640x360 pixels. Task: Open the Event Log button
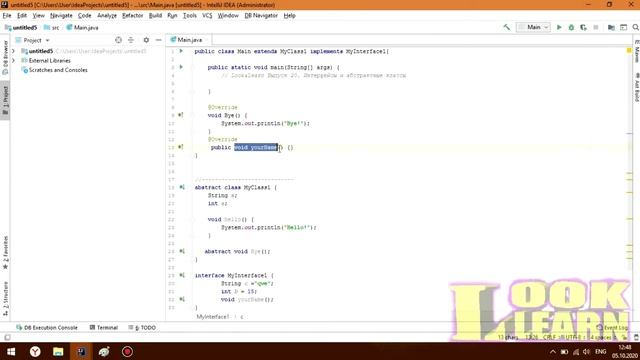[612, 327]
